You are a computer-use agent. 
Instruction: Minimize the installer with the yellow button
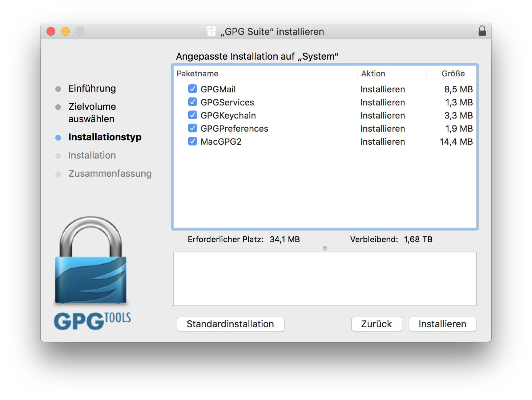(x=65, y=31)
